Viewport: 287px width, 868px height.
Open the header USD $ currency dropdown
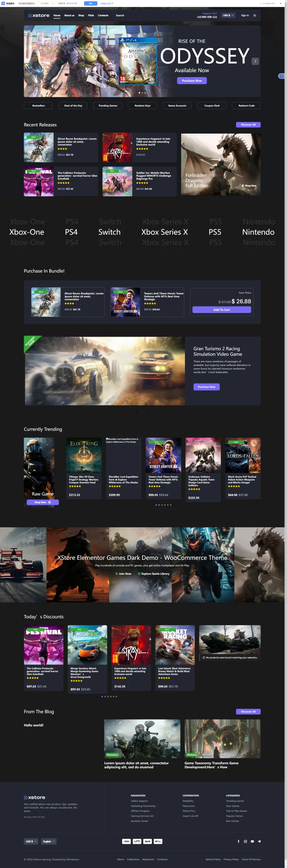pyautogui.click(x=228, y=16)
